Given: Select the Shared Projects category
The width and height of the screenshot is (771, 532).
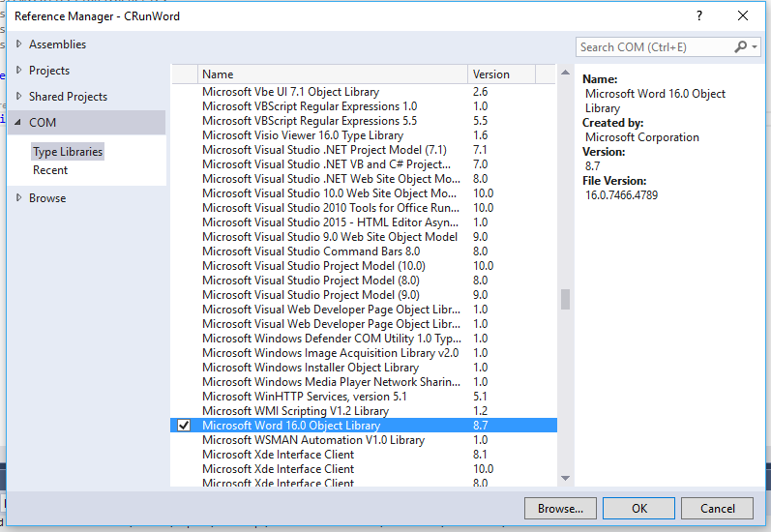Looking at the screenshot, I should coord(68,97).
